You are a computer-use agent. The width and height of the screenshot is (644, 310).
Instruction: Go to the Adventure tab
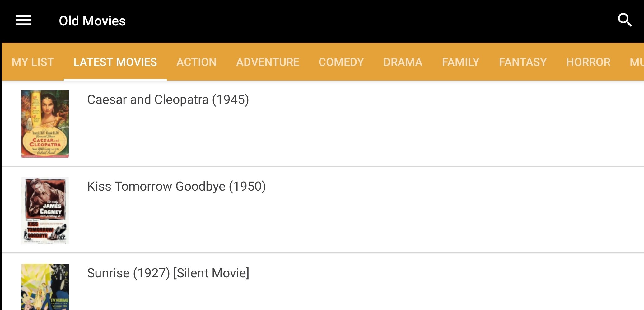268,62
